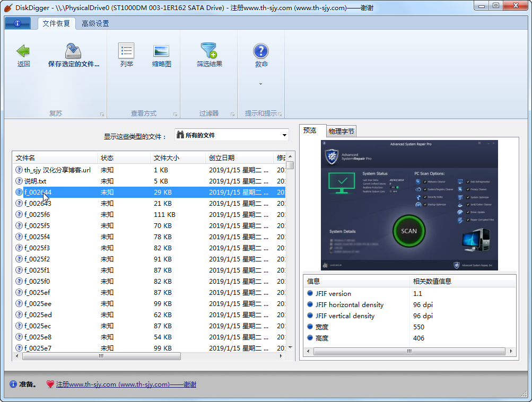Screen dimensions: 532x402
Task: Select file f_0025f6 in the list
Action: point(37,215)
